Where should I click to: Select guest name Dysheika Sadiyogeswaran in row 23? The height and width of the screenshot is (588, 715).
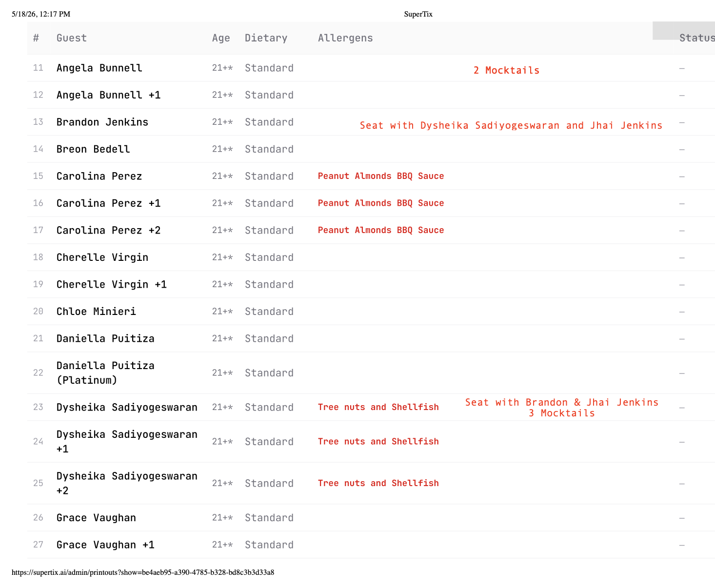click(x=127, y=407)
